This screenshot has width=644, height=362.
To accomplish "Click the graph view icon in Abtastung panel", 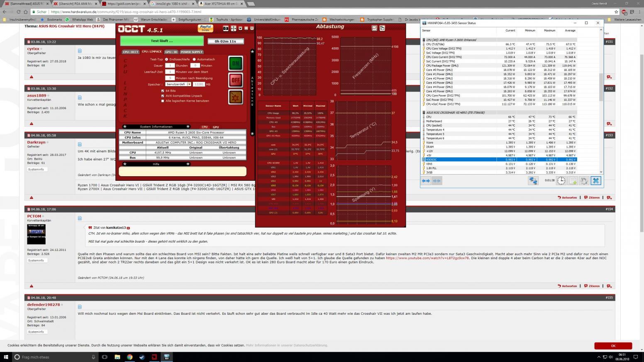I will click(x=374, y=28).
